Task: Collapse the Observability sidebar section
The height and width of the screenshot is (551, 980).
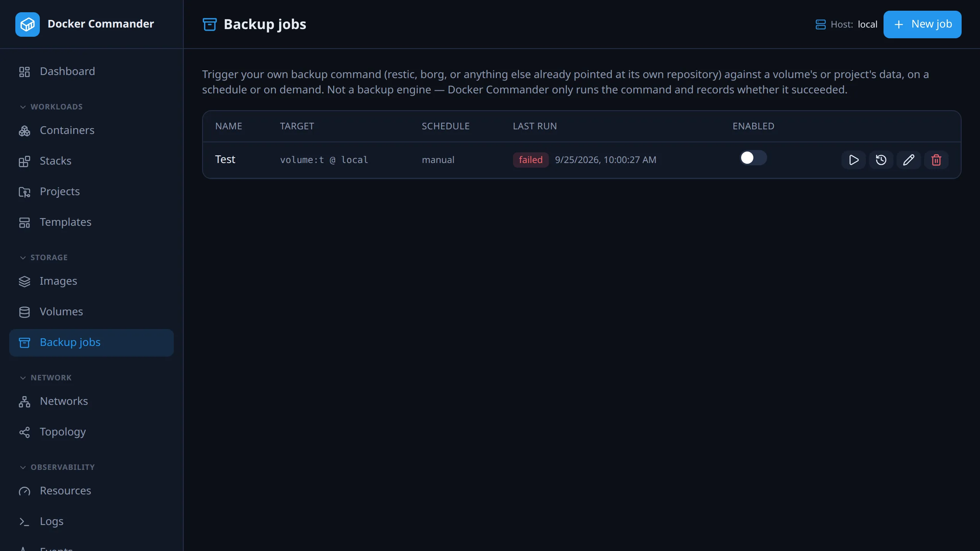Action: tap(57, 467)
